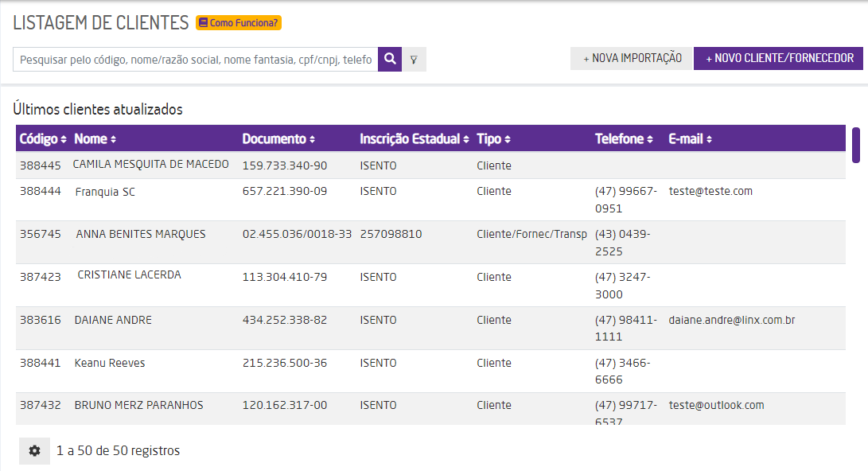The height and width of the screenshot is (471, 868).
Task: Sort table by Código column
Action: coord(43,139)
